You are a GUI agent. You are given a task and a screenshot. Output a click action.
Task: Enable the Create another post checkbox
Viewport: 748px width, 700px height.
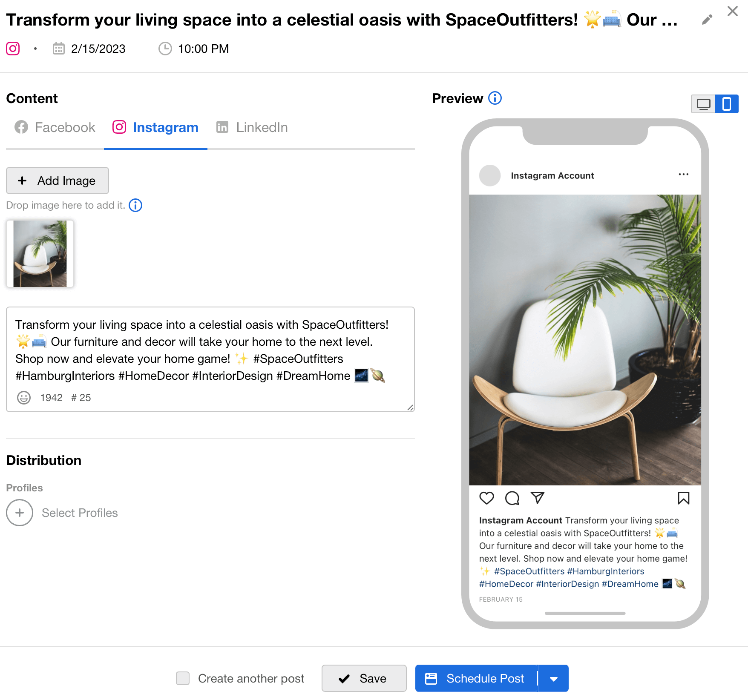click(183, 678)
